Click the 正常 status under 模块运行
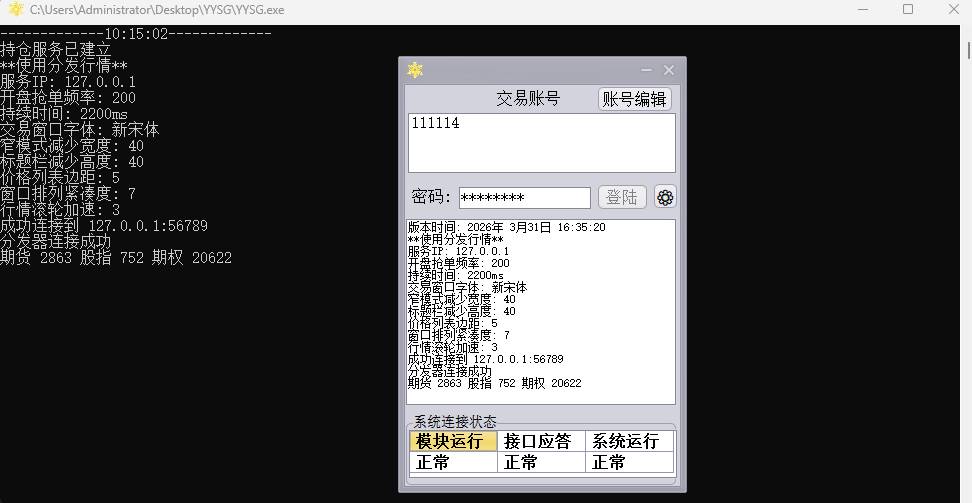 click(453, 462)
